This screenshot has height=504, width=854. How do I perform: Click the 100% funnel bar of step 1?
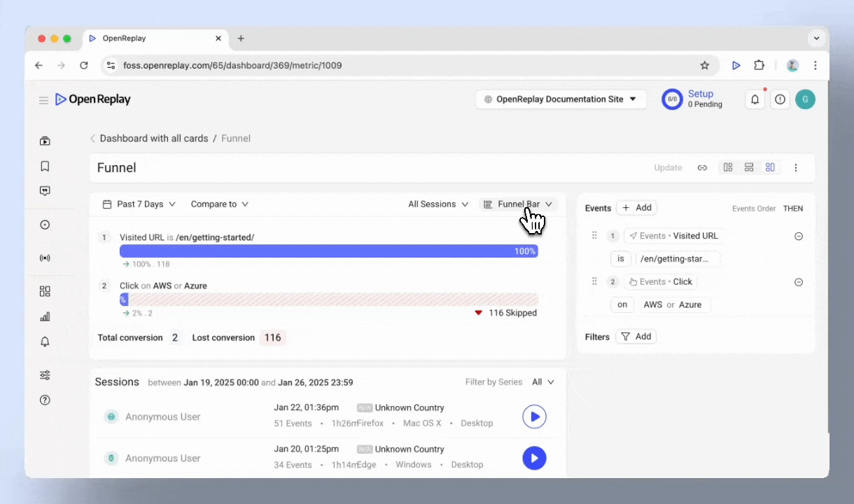click(x=329, y=251)
